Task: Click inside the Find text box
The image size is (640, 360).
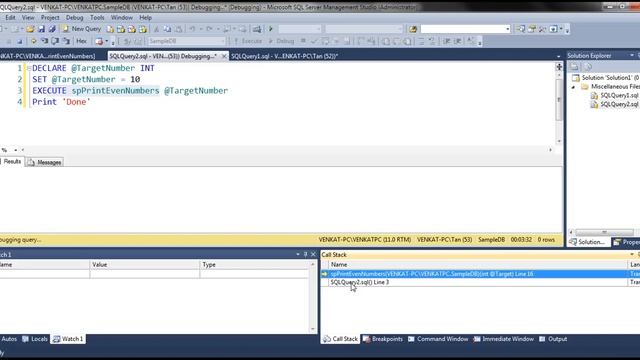Action: 463,29
